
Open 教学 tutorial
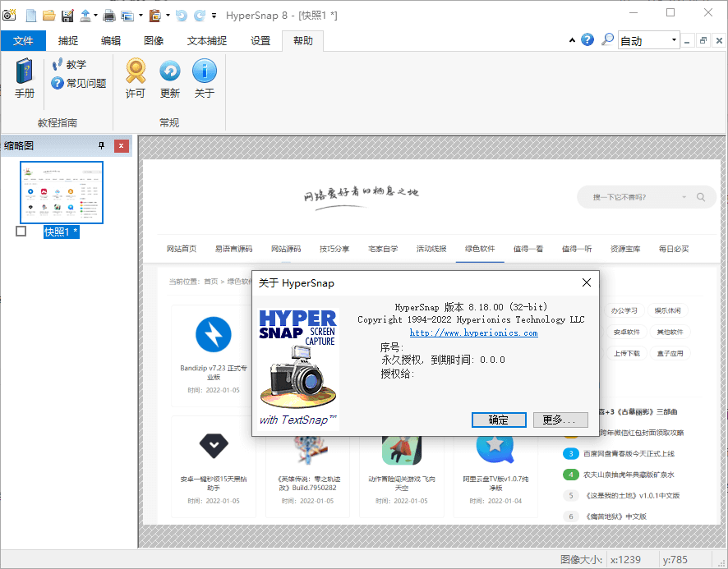point(70,65)
